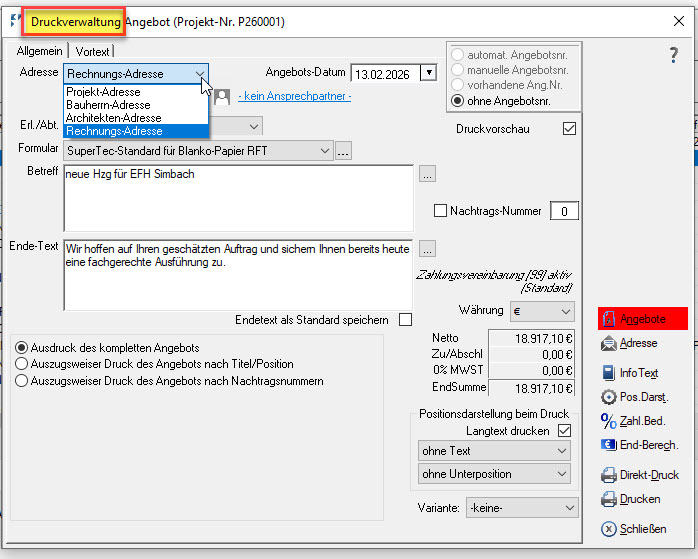Click the Zahl.Bed. icon

609,421
